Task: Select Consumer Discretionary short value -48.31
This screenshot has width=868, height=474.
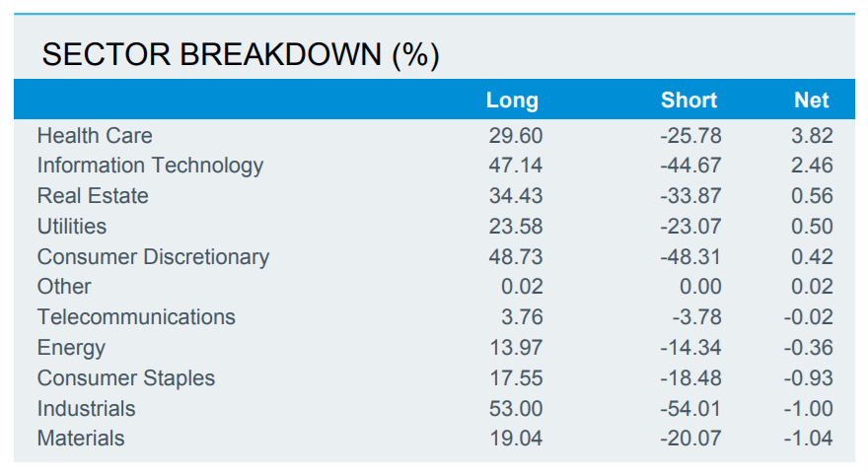Action: point(689,257)
